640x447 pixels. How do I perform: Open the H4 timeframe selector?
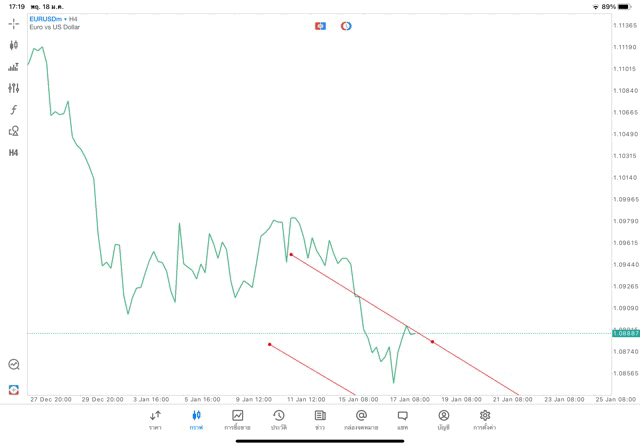14,153
